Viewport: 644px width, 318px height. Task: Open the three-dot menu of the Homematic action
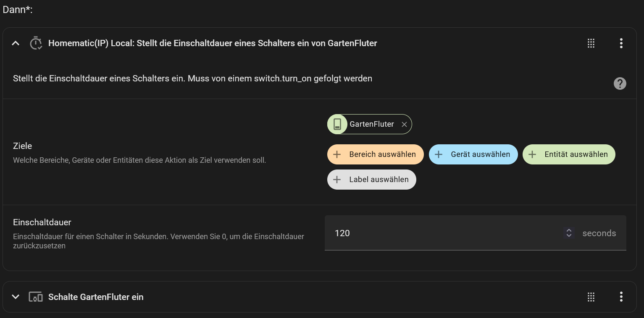[x=621, y=43]
